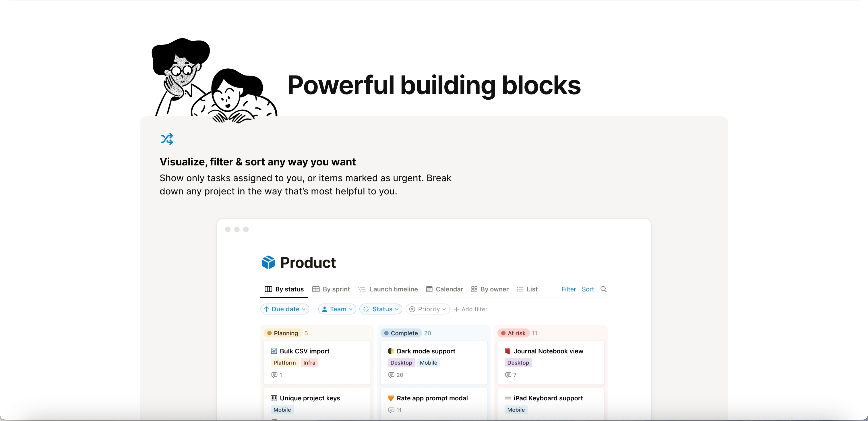Click the Bulk CSV import card icon

[x=274, y=351]
